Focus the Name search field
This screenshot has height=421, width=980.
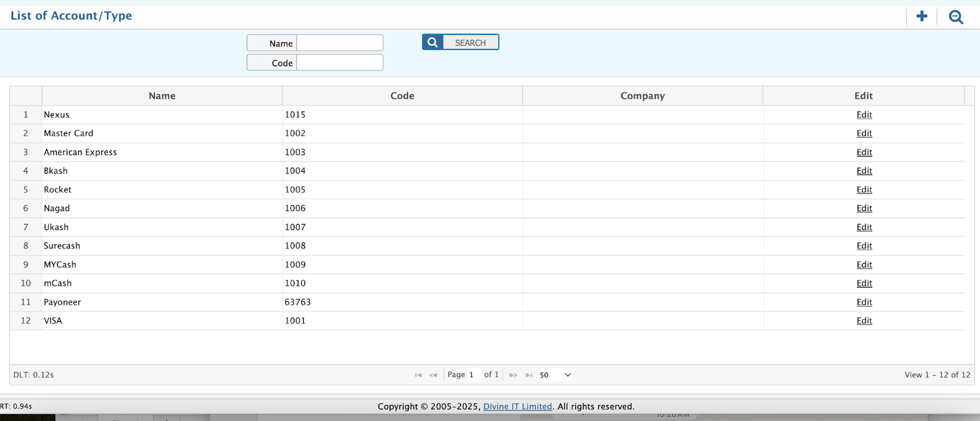339,43
